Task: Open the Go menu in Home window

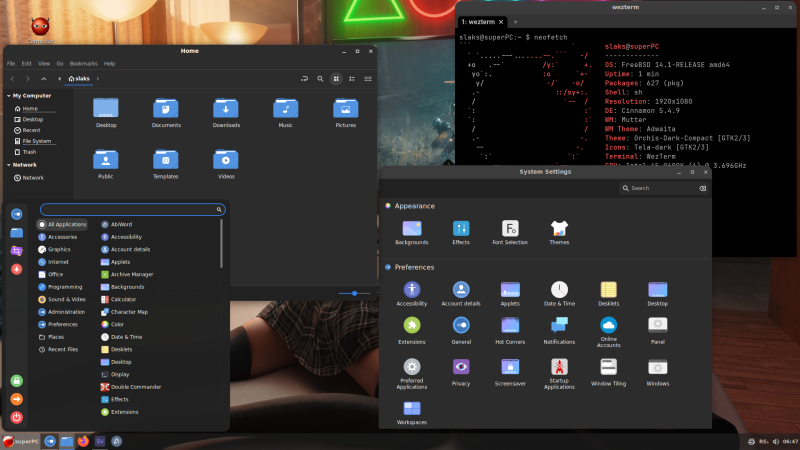Action: tap(60, 64)
